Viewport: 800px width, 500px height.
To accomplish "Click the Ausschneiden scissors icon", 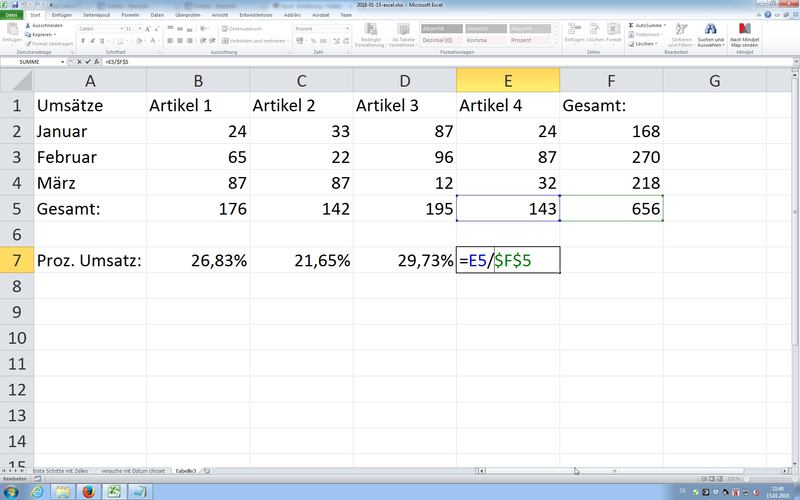I will click(31, 26).
